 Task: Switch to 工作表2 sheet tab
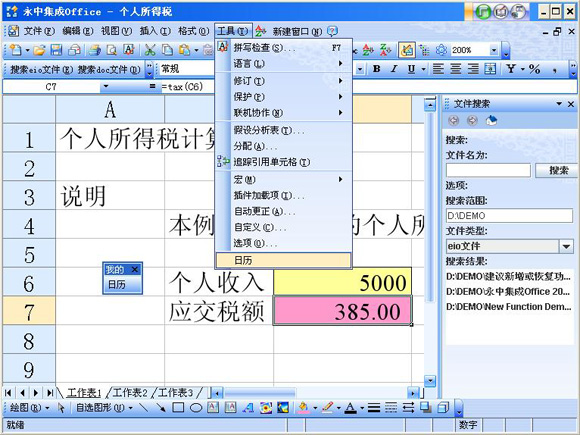[x=130, y=392]
